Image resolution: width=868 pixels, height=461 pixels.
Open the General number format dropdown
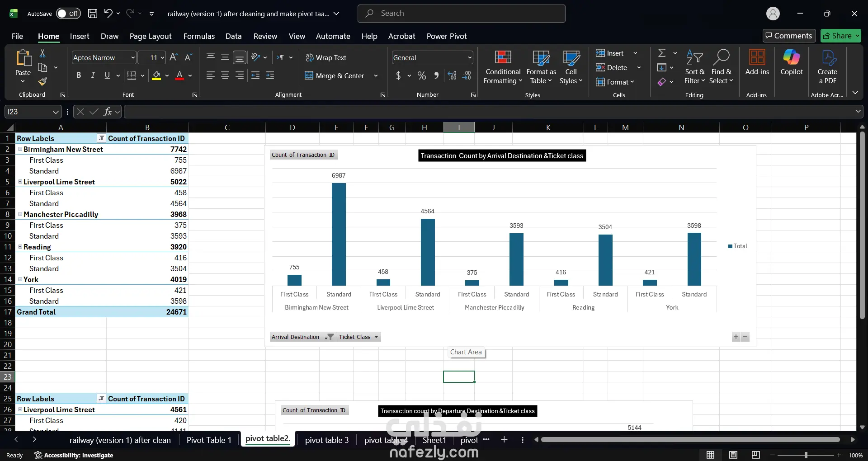[x=470, y=58]
